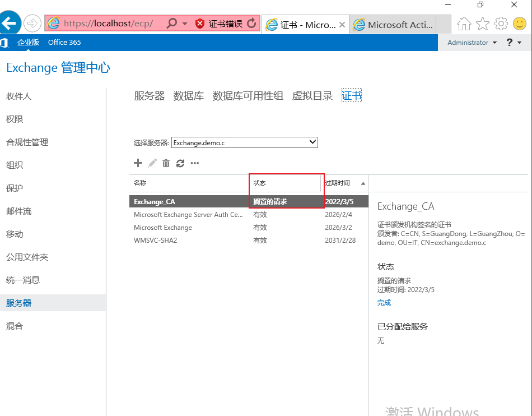
Task: Open the browser settings gear icon
Action: pos(501,24)
